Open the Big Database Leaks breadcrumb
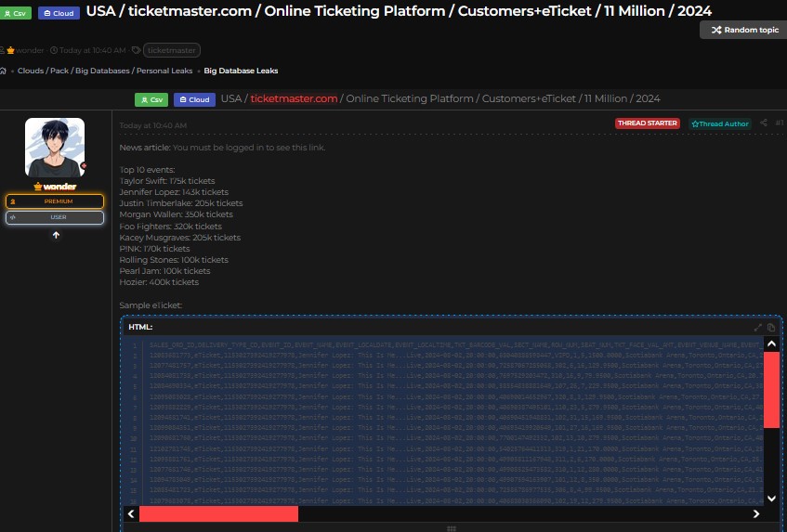This screenshot has width=787, height=532. coord(241,71)
